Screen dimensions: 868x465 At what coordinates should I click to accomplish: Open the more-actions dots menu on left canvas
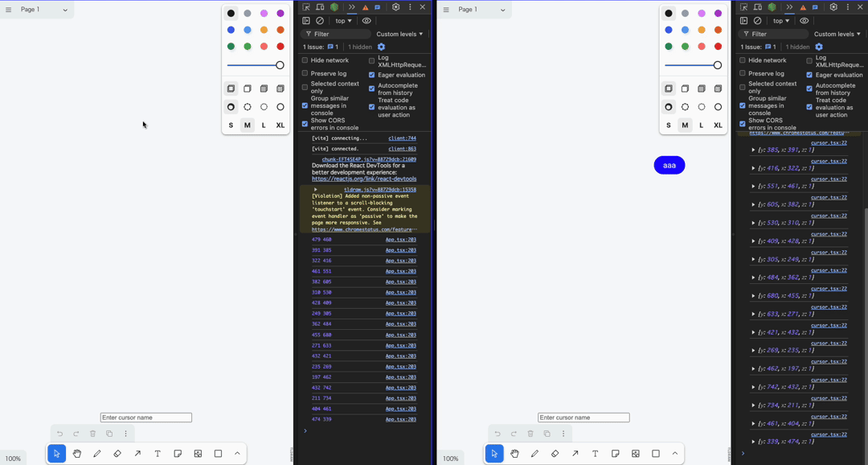point(126,434)
